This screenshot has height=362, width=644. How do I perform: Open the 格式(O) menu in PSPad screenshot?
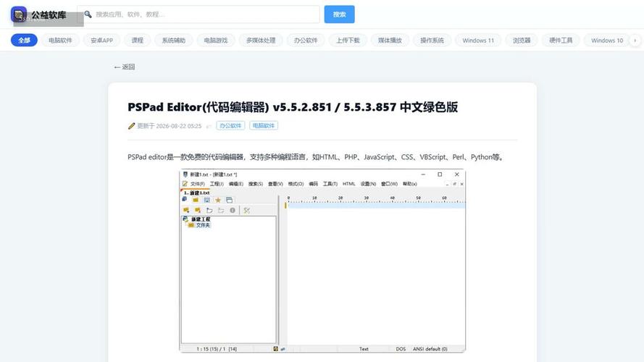pyautogui.click(x=296, y=184)
